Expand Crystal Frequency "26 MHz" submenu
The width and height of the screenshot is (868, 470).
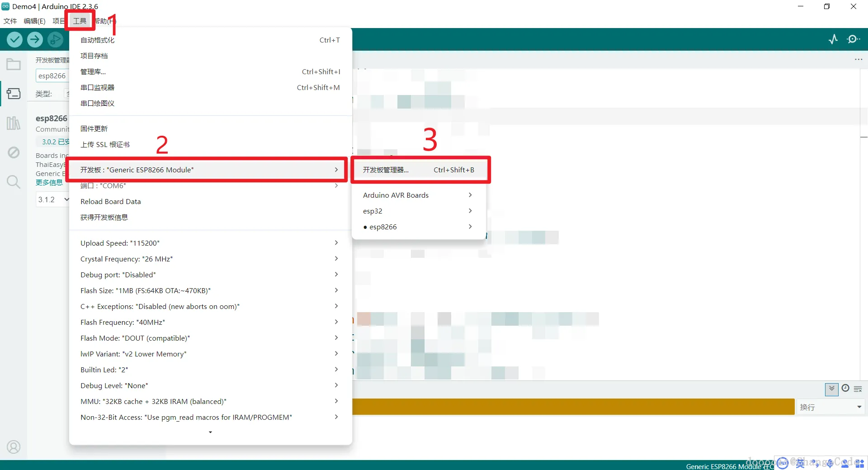pyautogui.click(x=211, y=259)
